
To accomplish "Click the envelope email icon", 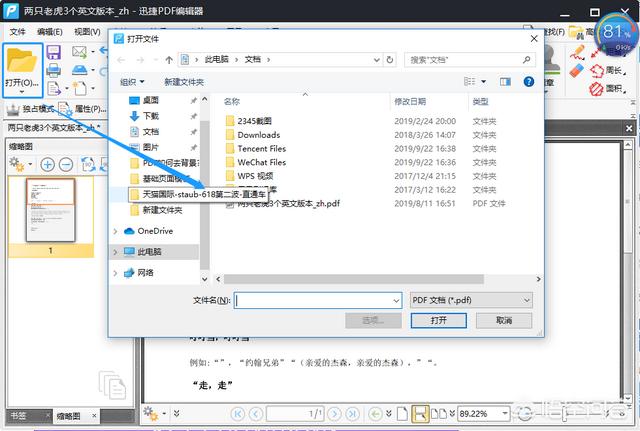I will point(79,52).
